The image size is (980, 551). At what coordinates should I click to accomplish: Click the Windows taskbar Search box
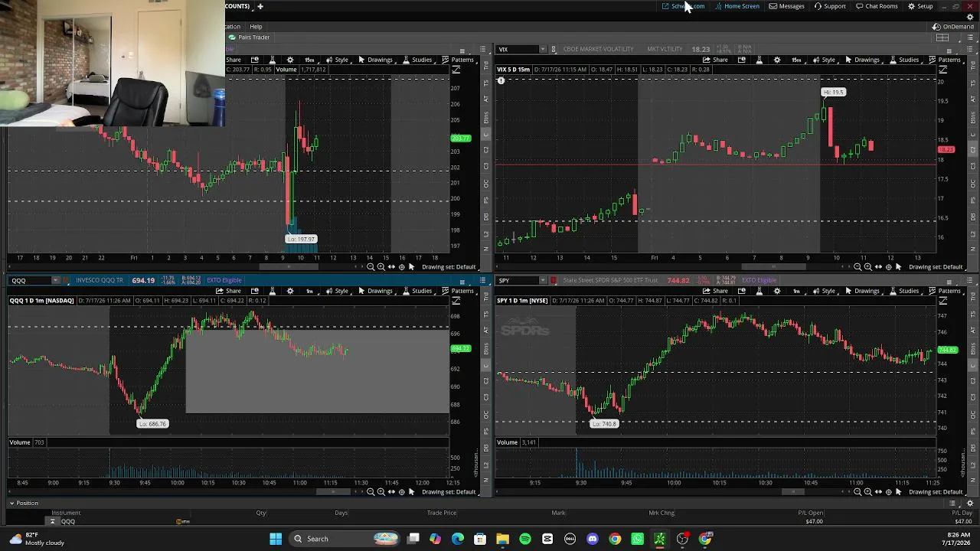point(345,539)
